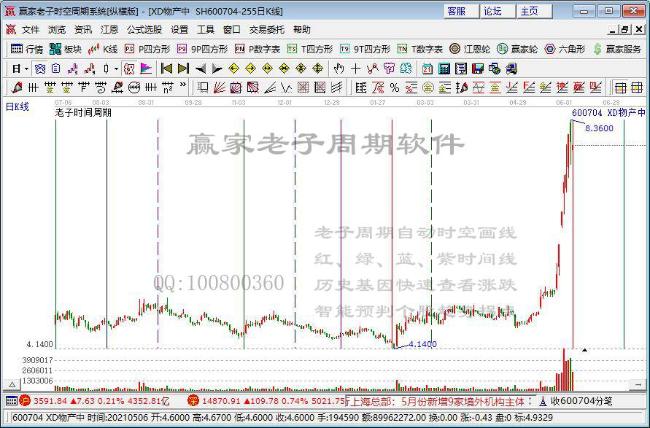Expand the candlestick style dropdown arrow
The width and height of the screenshot is (650, 428).
pyautogui.click(x=116, y=69)
